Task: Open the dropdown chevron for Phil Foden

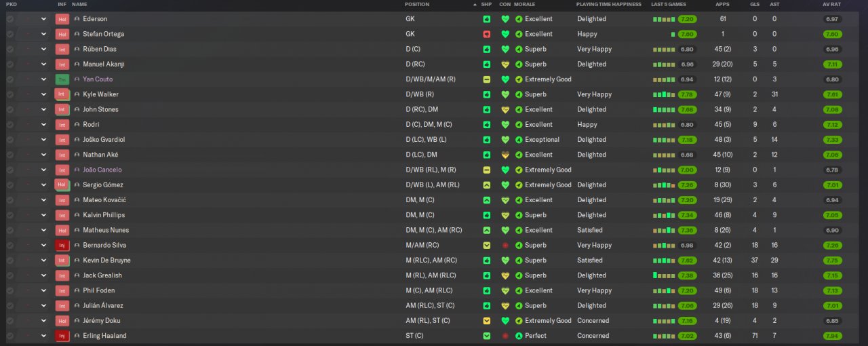Action: 44,290
